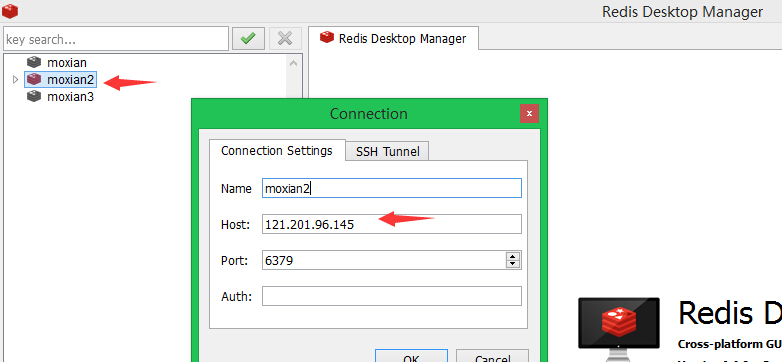Click the tree scrollbar up arrow
This screenshot has height=362, width=782.
coord(293,63)
